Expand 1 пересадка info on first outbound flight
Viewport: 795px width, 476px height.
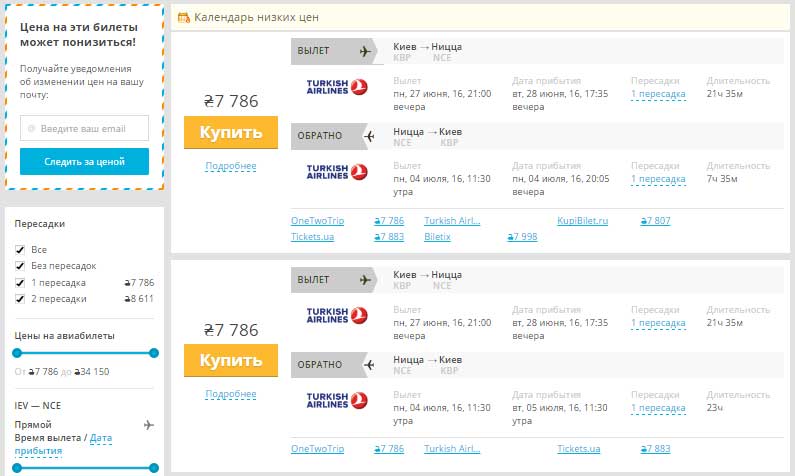click(658, 94)
